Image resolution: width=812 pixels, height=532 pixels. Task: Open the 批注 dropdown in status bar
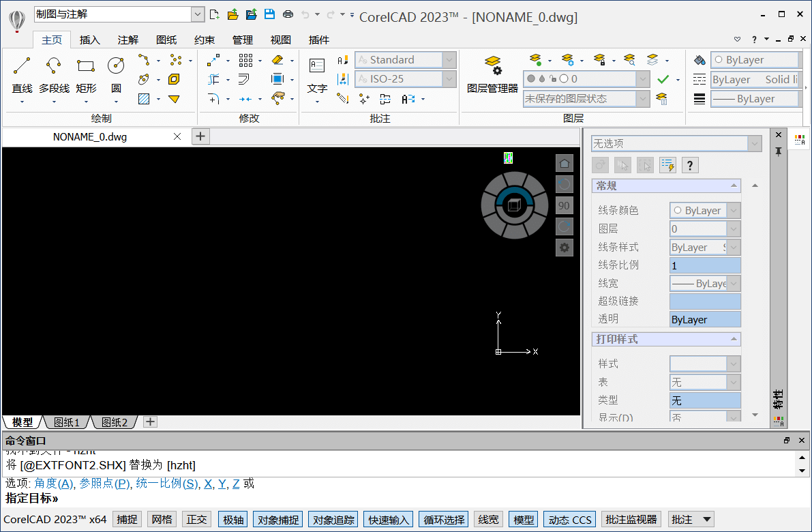(x=706, y=519)
